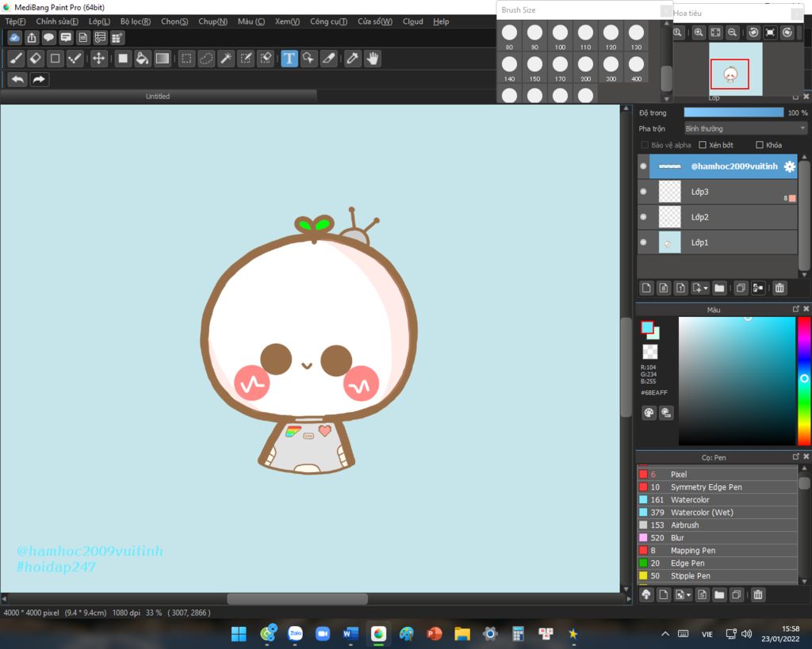This screenshot has height=649, width=812.
Task: Delete the selected brush from list
Action: pos(757,595)
